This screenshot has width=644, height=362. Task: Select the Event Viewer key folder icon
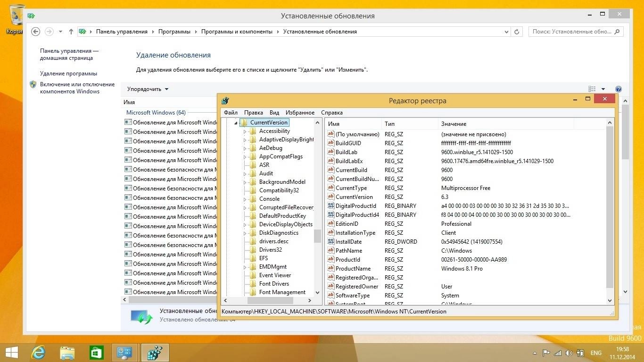(253, 275)
